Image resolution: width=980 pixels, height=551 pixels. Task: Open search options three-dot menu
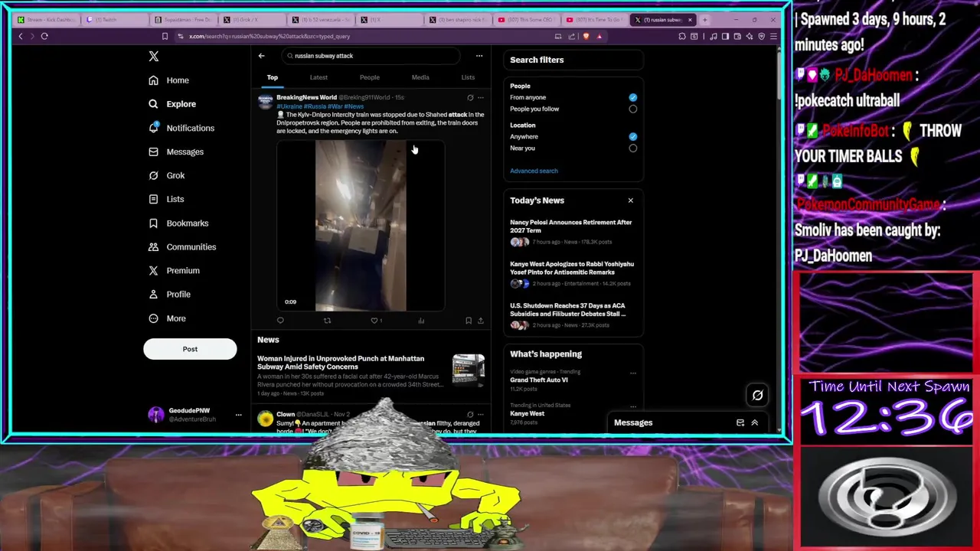[479, 56]
